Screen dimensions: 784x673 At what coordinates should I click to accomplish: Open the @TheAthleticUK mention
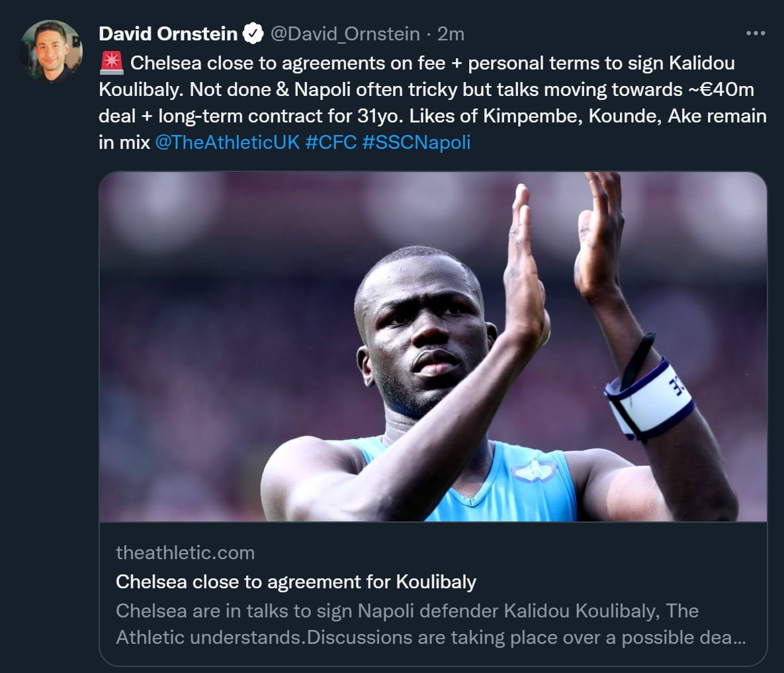click(227, 142)
